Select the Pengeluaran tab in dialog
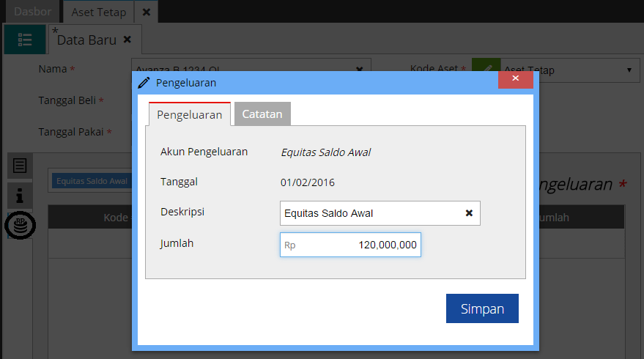644x359 pixels. point(190,114)
